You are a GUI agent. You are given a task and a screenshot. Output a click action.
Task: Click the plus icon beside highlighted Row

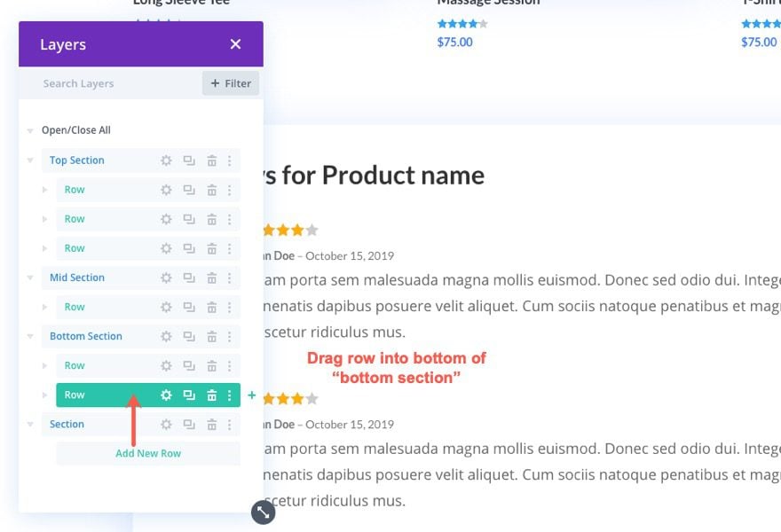click(x=252, y=395)
